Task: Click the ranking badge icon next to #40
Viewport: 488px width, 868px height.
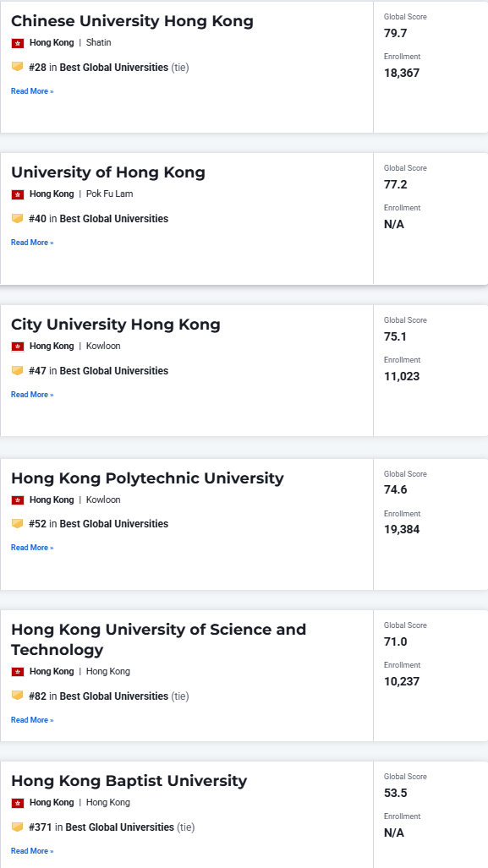Action: tap(17, 219)
